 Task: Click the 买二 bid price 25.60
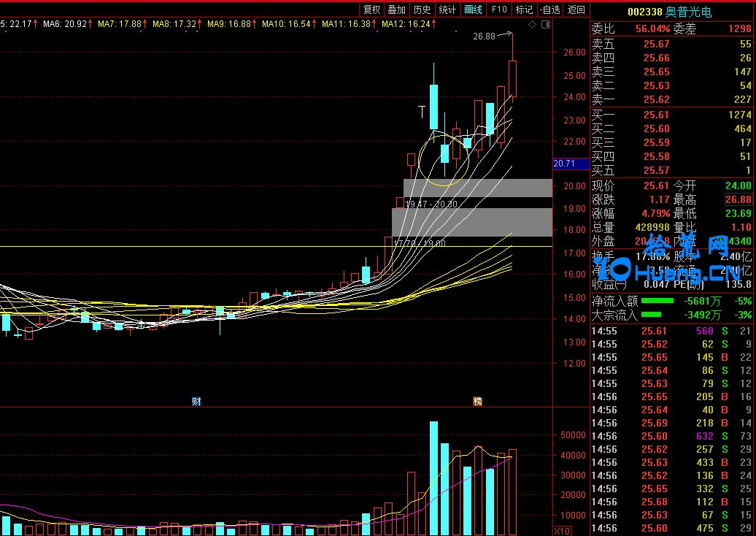[656, 129]
